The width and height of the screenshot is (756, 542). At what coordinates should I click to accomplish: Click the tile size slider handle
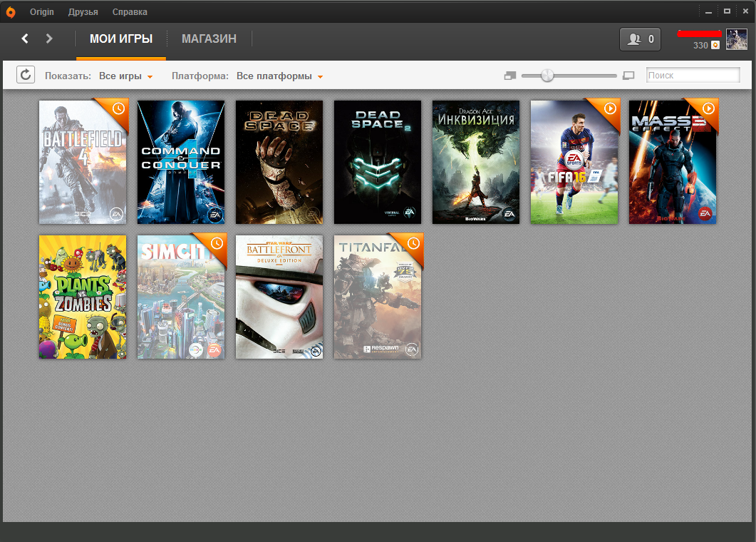tap(547, 76)
